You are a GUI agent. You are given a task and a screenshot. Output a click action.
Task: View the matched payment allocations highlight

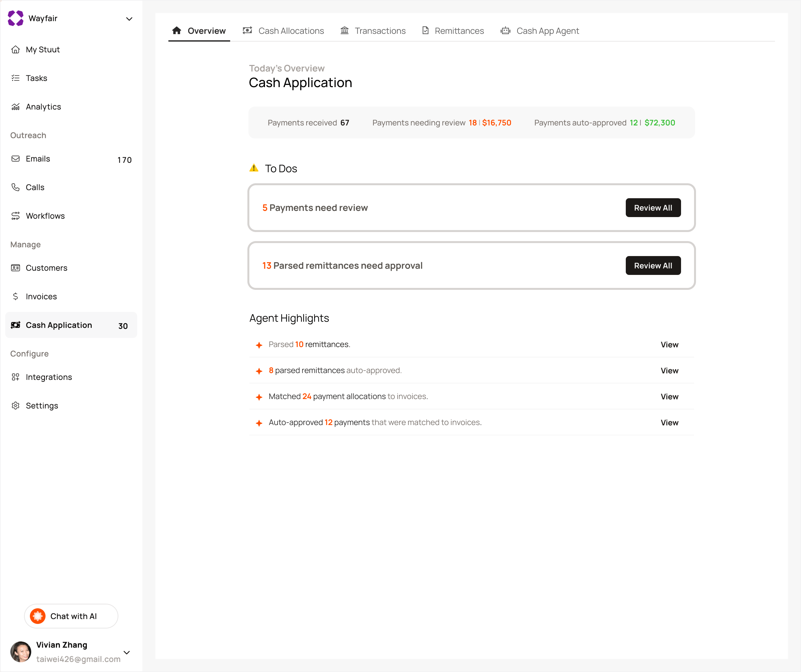[x=669, y=397]
